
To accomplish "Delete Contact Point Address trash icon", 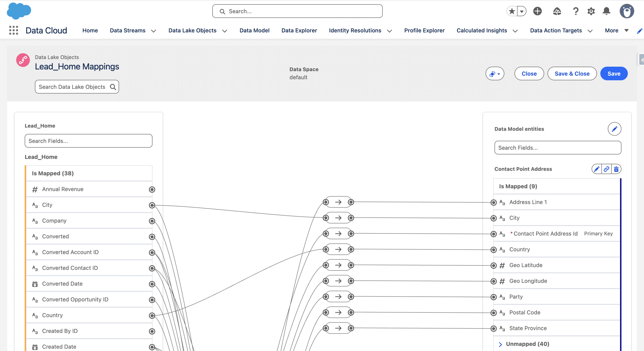I will click(x=616, y=169).
